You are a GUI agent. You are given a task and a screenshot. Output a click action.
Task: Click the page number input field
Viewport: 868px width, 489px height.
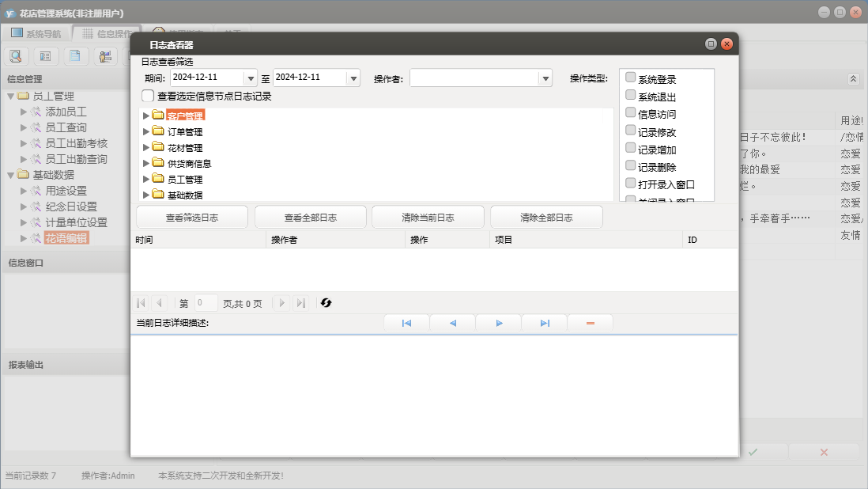[206, 303]
